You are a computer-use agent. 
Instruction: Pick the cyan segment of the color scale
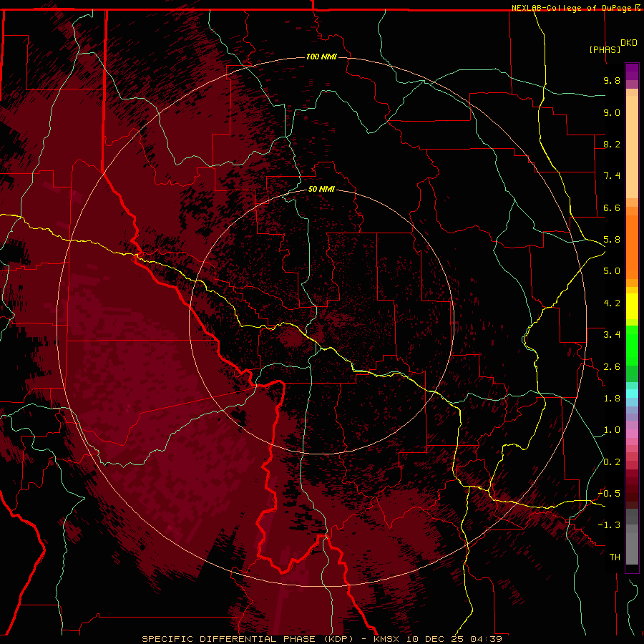coord(632,394)
